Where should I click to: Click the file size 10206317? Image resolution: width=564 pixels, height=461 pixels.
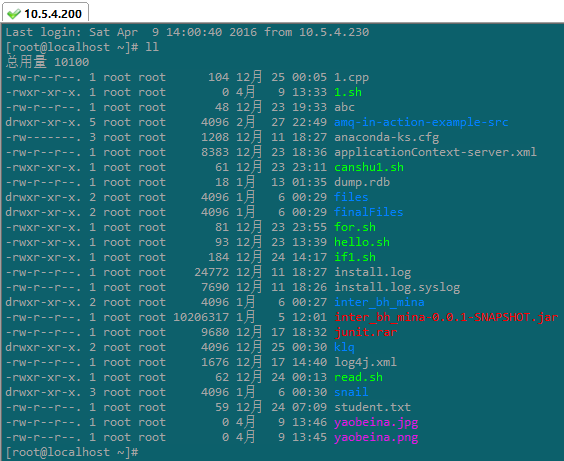click(x=201, y=318)
